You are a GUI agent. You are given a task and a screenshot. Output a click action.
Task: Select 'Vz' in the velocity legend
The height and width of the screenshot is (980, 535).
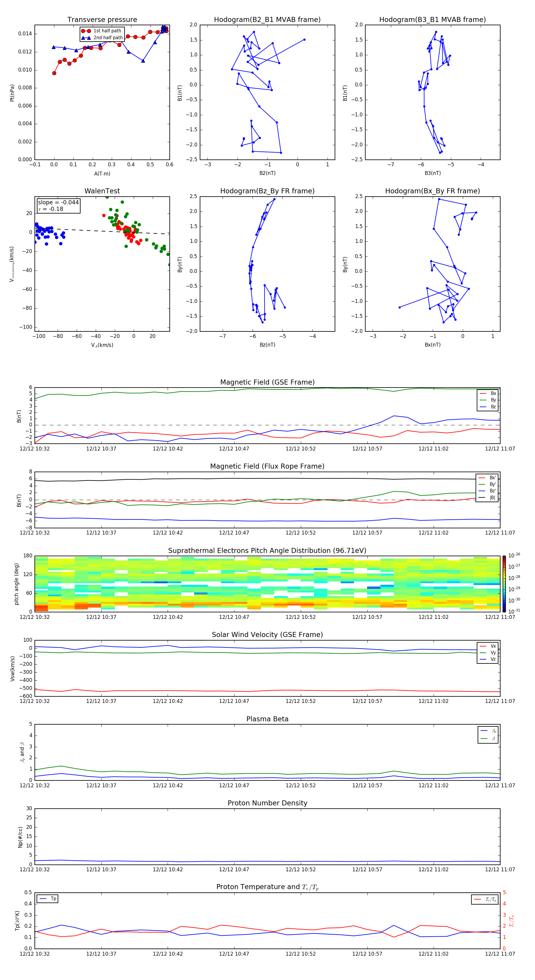(x=488, y=659)
